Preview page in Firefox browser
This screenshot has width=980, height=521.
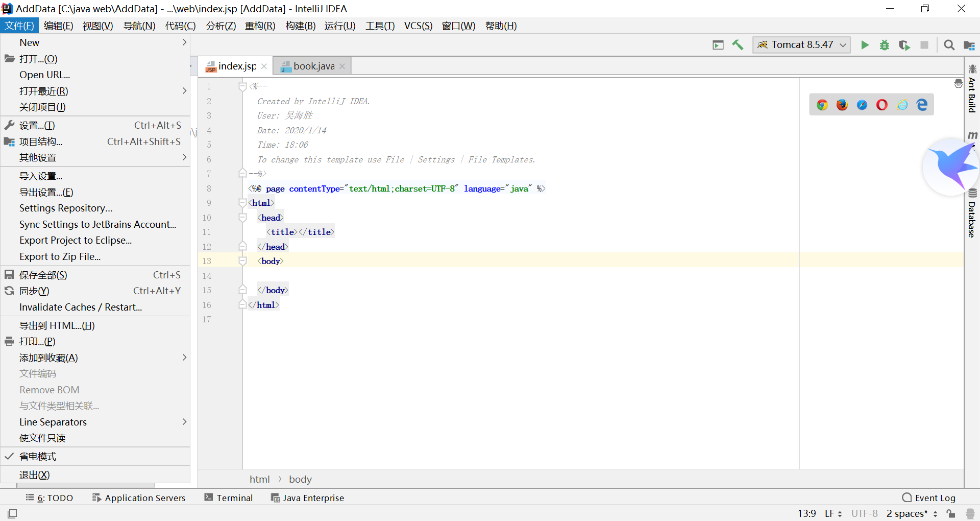tap(842, 105)
